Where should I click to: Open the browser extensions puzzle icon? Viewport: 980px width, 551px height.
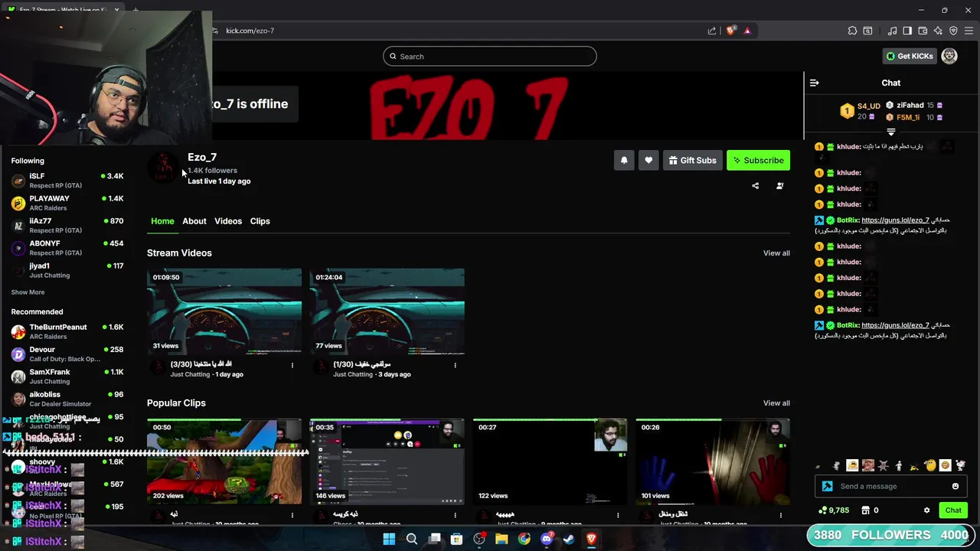click(852, 31)
